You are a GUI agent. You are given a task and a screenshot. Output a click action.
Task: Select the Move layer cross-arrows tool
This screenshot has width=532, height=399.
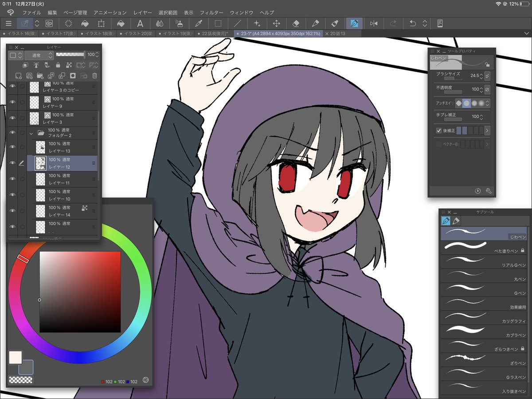tap(277, 24)
